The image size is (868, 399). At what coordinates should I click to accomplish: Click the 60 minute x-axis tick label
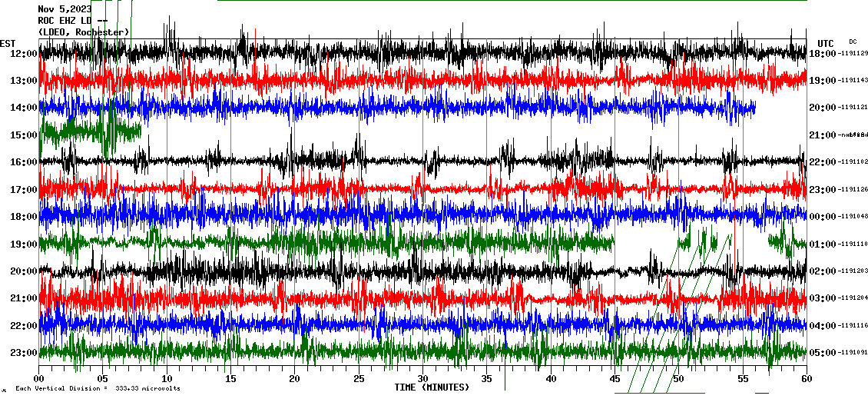[807, 379]
